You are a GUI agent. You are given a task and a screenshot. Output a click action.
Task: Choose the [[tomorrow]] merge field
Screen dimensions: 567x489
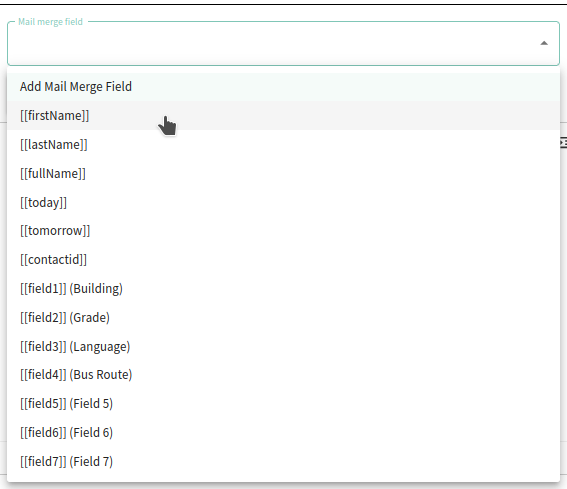pyautogui.click(x=283, y=231)
